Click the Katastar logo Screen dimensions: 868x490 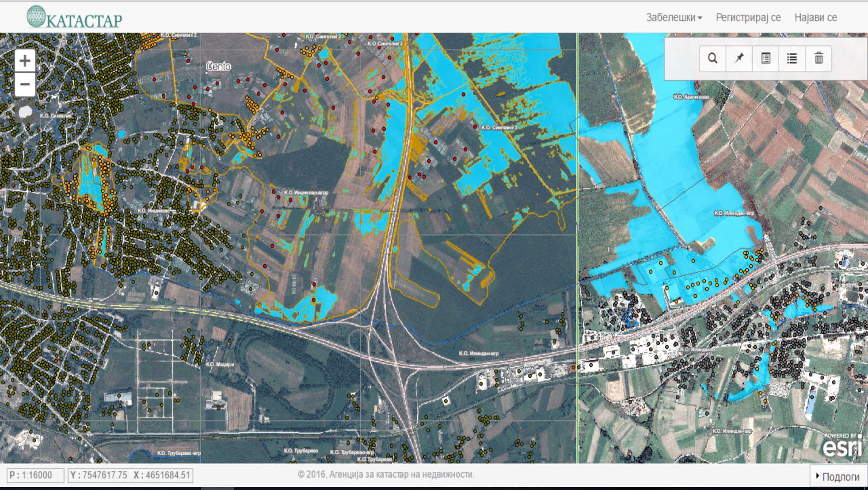point(75,17)
